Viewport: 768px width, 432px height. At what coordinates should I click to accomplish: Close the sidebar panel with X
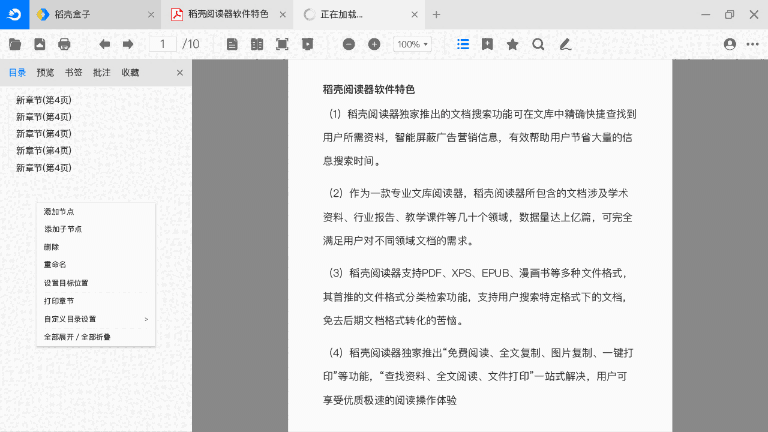(180, 73)
